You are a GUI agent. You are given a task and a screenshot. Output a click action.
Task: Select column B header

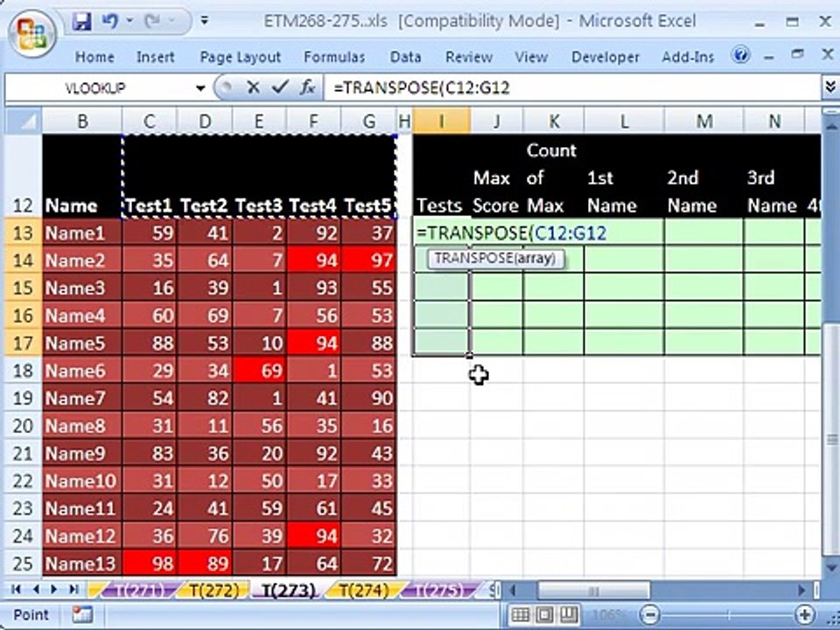click(x=82, y=121)
